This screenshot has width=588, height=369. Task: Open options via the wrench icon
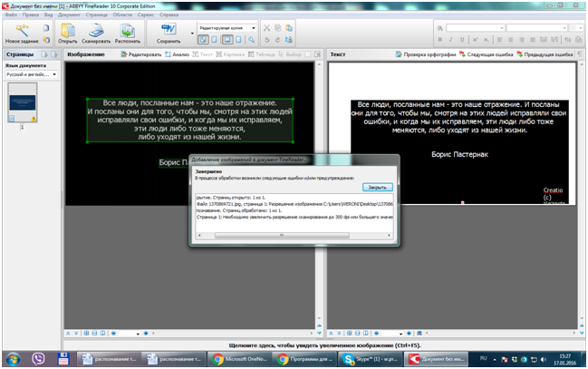point(251,39)
